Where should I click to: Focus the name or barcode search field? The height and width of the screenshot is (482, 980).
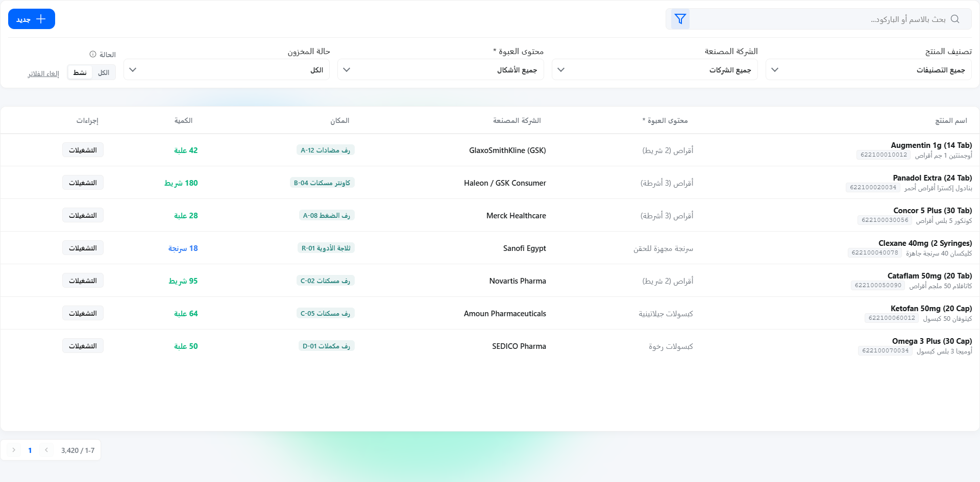click(819, 19)
